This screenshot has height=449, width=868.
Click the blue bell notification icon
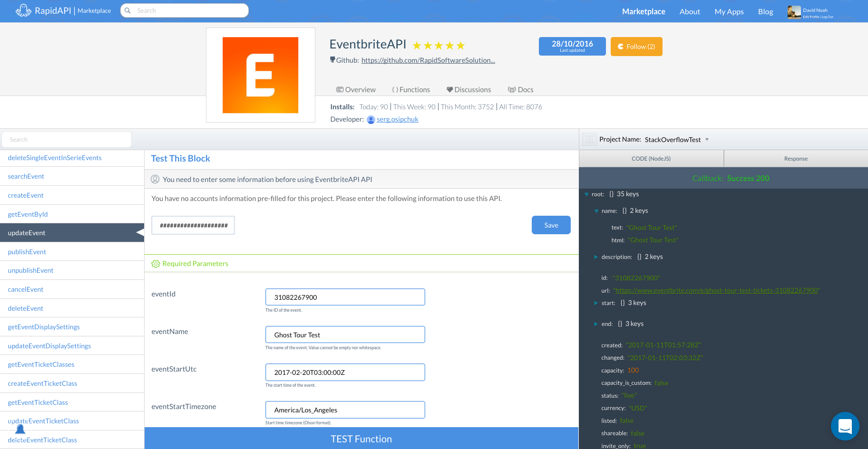tap(20, 429)
